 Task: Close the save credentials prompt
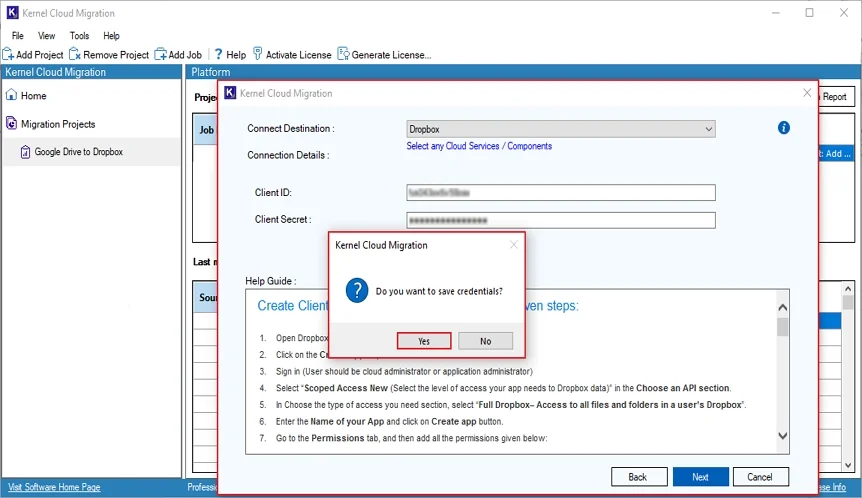coord(513,245)
